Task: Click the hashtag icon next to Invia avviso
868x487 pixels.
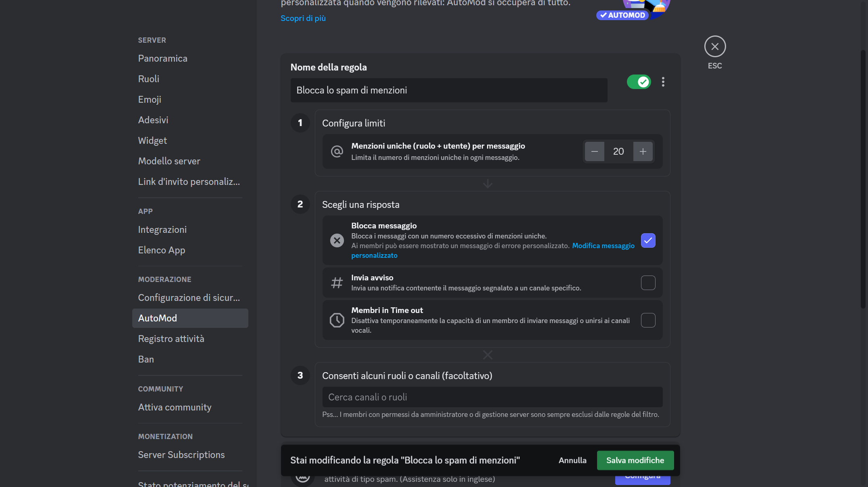Action: click(337, 282)
